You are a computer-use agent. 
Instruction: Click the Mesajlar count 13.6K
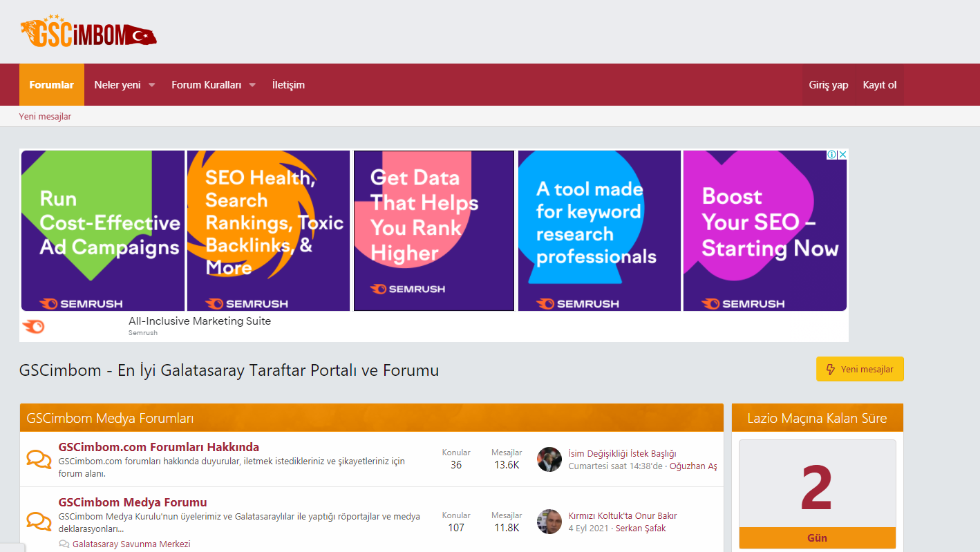(x=507, y=465)
